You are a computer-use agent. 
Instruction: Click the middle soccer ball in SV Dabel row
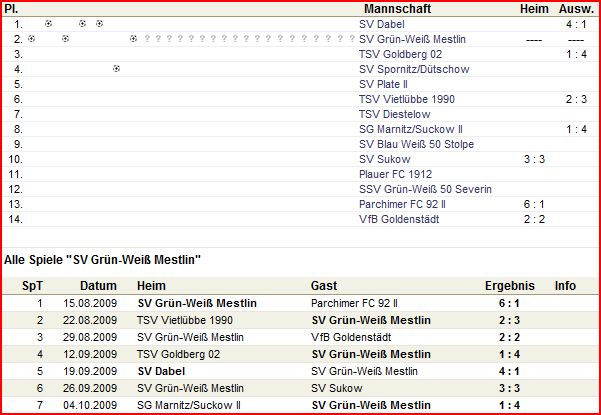point(83,23)
